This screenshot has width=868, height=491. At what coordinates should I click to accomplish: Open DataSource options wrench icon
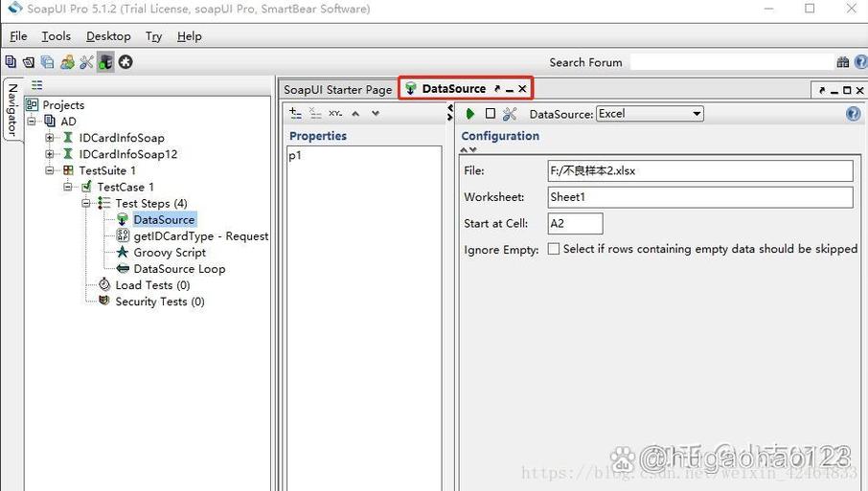pos(510,113)
